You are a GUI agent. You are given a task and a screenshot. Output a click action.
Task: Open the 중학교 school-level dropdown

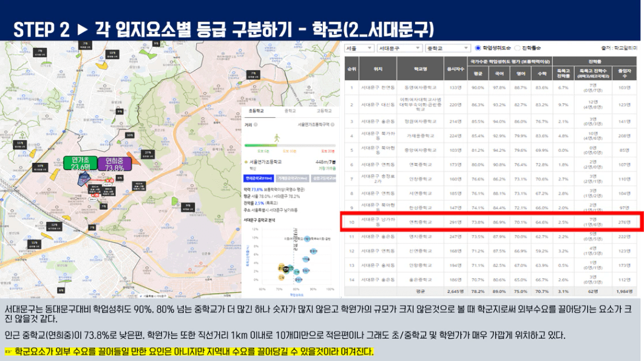pos(447,48)
